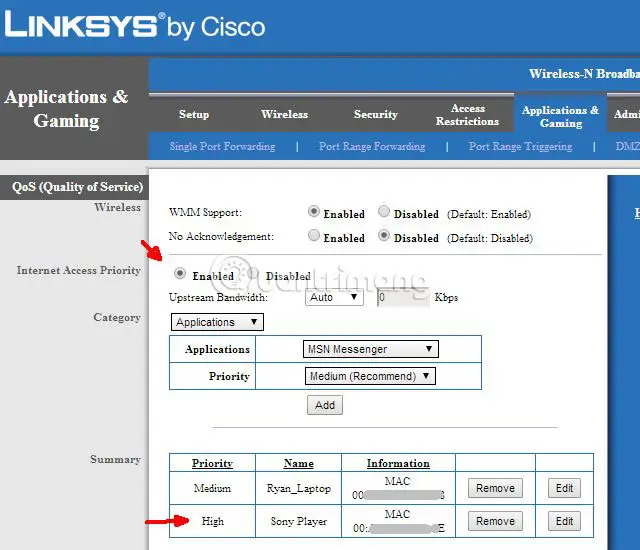Click the 'Summary' section label

tap(116, 459)
